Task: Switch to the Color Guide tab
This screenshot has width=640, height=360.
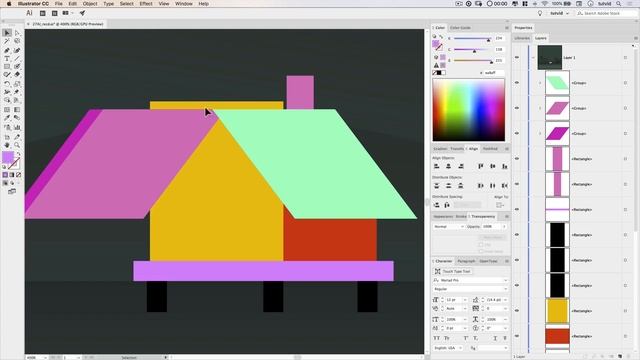Action: coord(460,28)
